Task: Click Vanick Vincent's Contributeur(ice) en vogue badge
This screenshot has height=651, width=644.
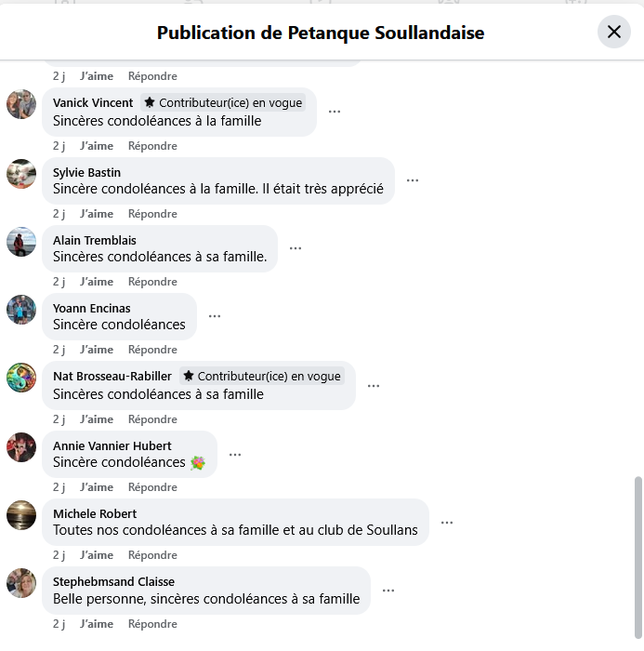Action: coord(223,102)
